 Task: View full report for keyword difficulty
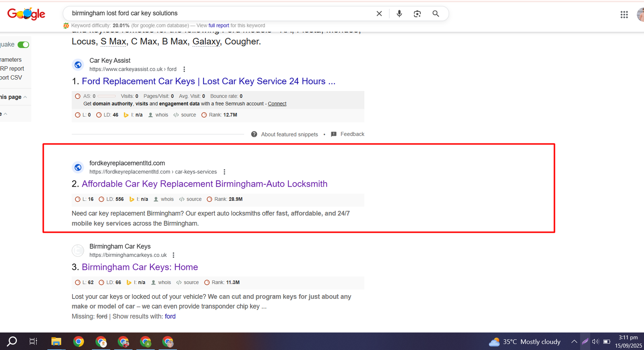[219, 25]
